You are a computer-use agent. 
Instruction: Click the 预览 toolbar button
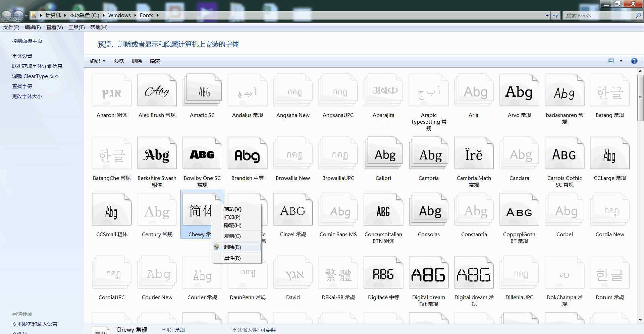pos(118,61)
